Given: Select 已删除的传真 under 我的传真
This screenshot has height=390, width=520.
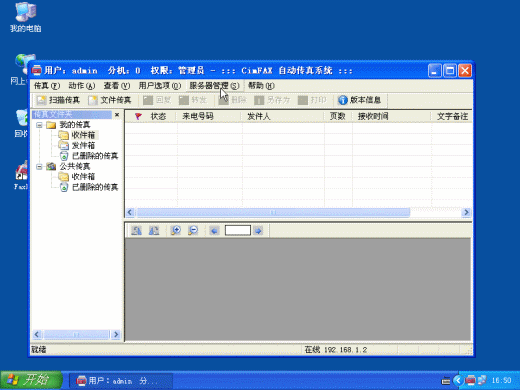Looking at the screenshot, I should [95, 156].
